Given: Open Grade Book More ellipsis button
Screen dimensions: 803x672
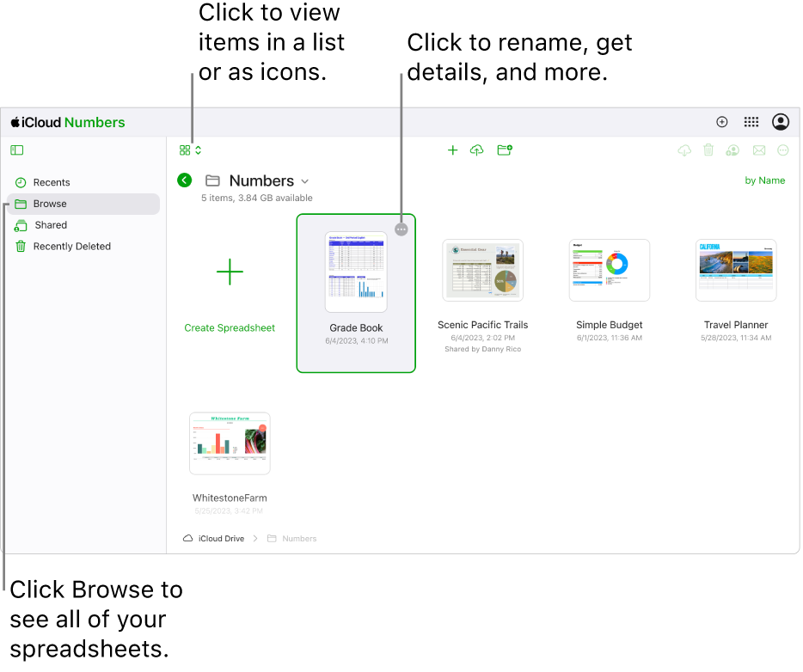Looking at the screenshot, I should point(401,229).
